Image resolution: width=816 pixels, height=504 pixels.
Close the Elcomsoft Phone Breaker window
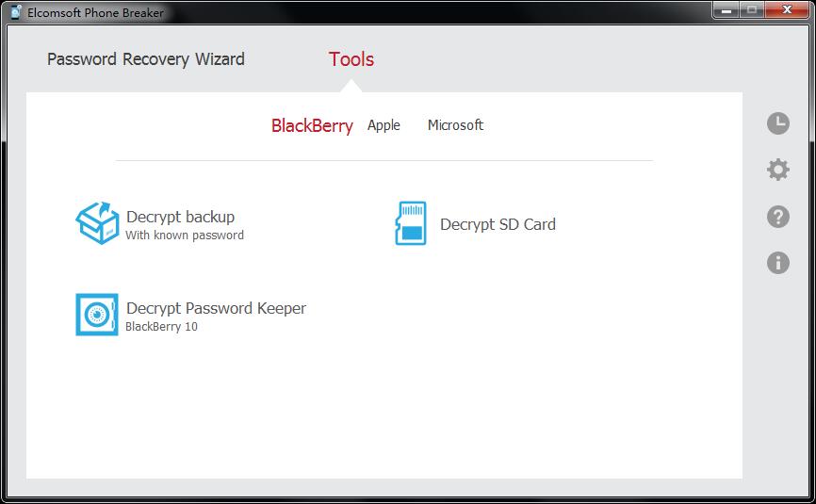tap(787, 9)
